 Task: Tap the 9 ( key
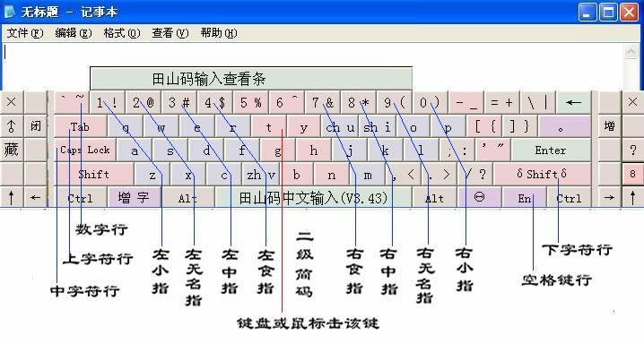tap(394, 102)
